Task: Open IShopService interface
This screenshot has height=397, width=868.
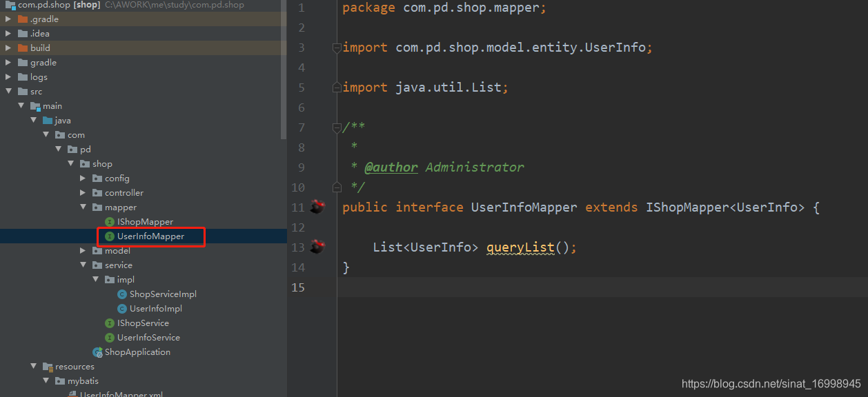Action: click(143, 323)
